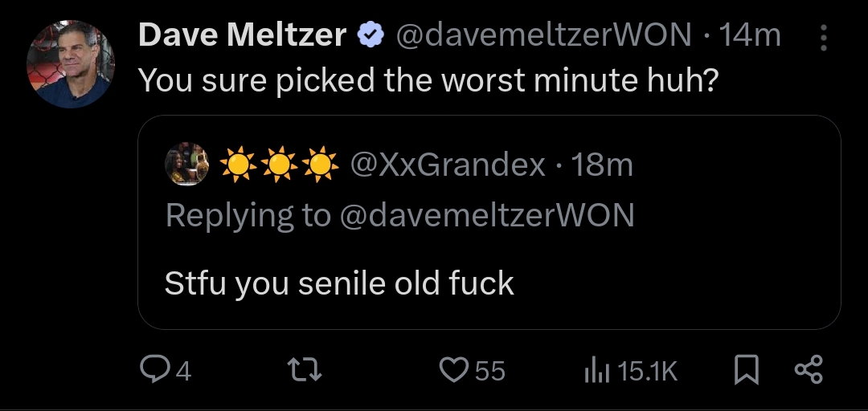Click @davemeltzerWON in the Replying to line

[487, 215]
